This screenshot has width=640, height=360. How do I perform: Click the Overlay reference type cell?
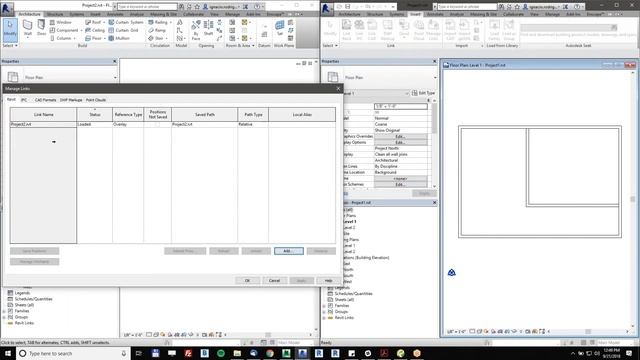click(x=128, y=124)
